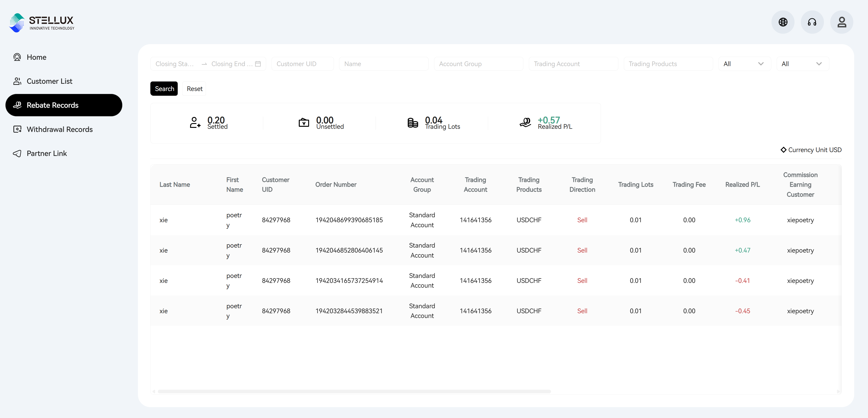Click the 0.04 Trading Lots summary
The width and height of the screenshot is (868, 418).
click(434, 120)
